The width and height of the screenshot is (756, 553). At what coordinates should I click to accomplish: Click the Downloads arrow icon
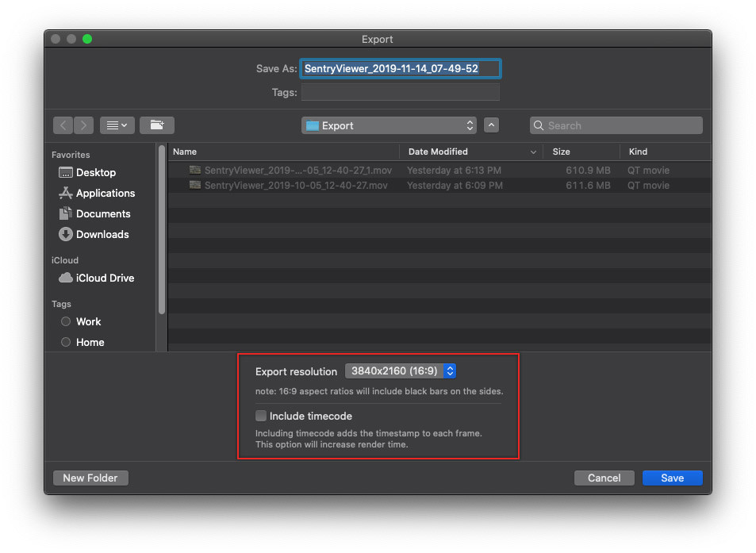coord(66,234)
